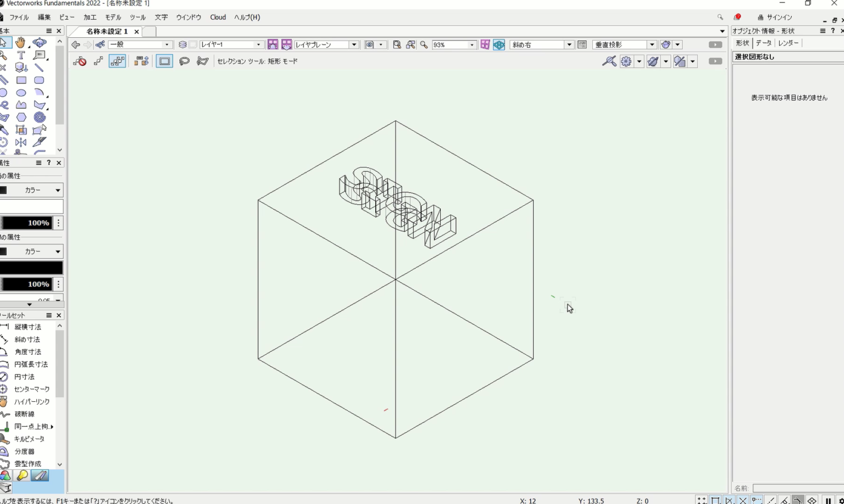Pick the Rectangle drawing tool
The image size is (844, 504).
(21, 80)
